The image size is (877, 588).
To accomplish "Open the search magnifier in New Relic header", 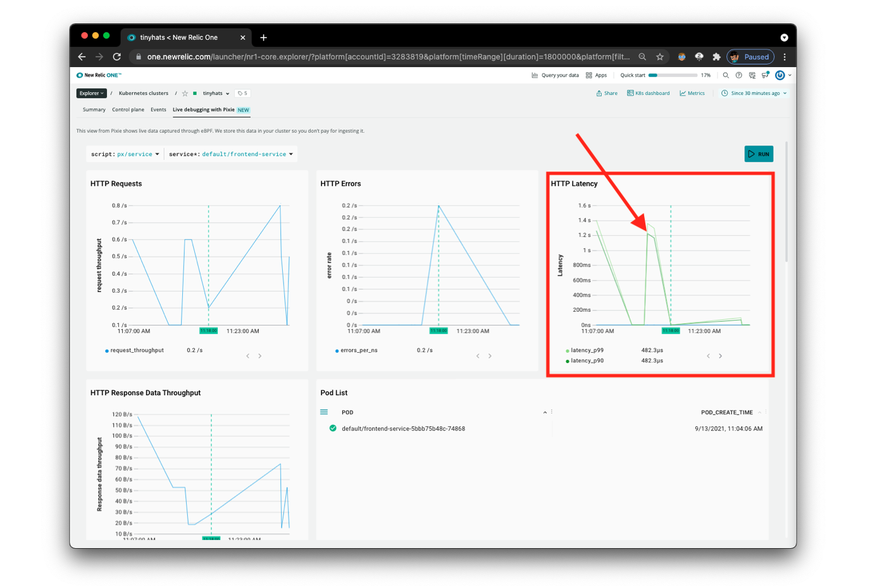I will pyautogui.click(x=726, y=75).
